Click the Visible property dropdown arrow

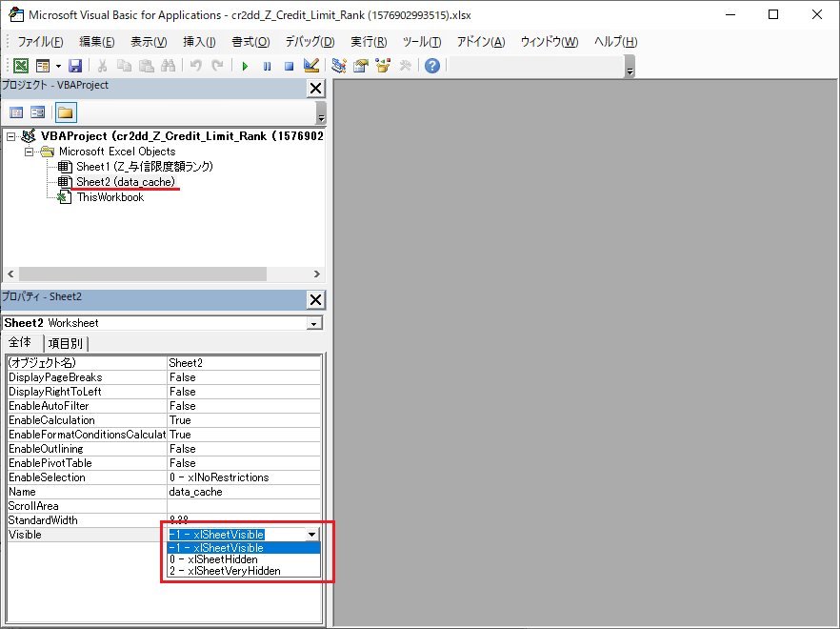(x=311, y=535)
